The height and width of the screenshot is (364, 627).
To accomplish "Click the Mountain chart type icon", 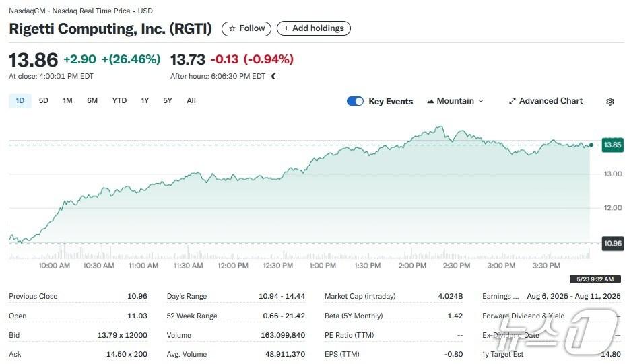I will click(x=431, y=101).
